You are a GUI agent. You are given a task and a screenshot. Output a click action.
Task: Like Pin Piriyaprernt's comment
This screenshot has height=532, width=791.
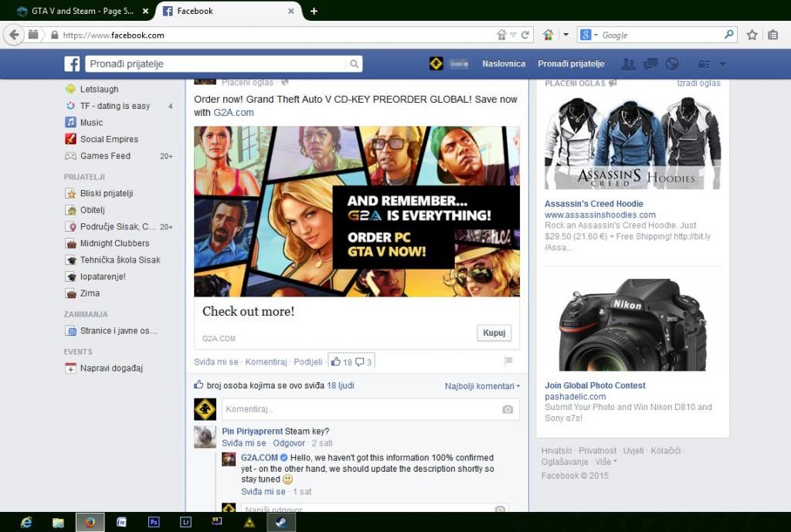click(243, 443)
